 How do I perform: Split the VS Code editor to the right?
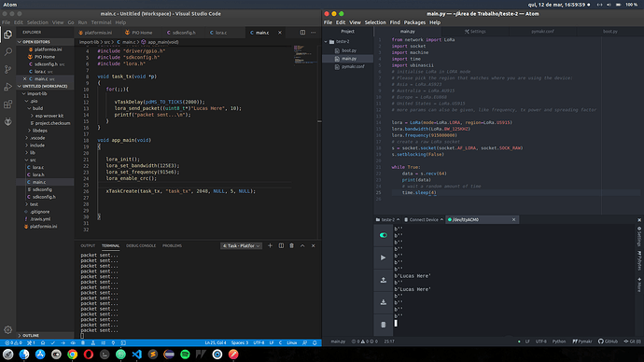pos(302,33)
